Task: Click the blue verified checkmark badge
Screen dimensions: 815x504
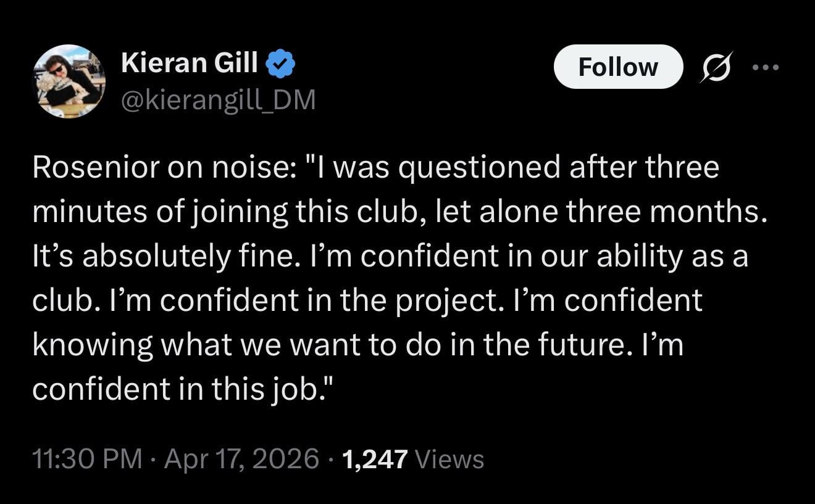Action: pyautogui.click(x=281, y=64)
